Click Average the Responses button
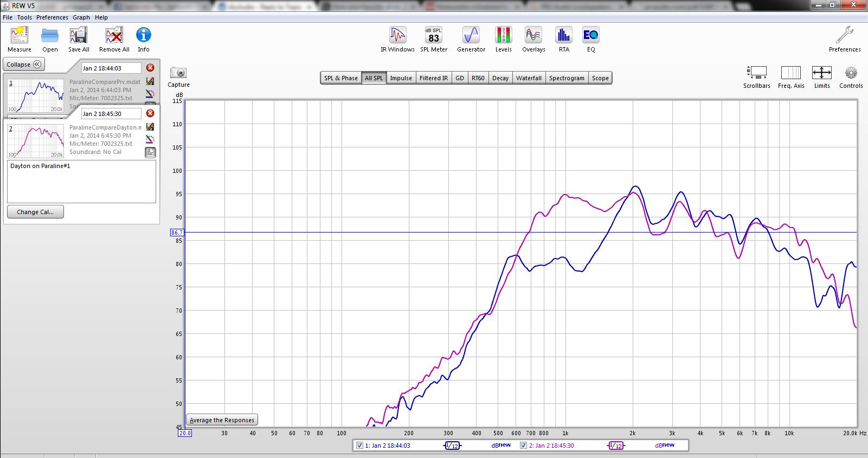The image size is (868, 458). coord(222,420)
